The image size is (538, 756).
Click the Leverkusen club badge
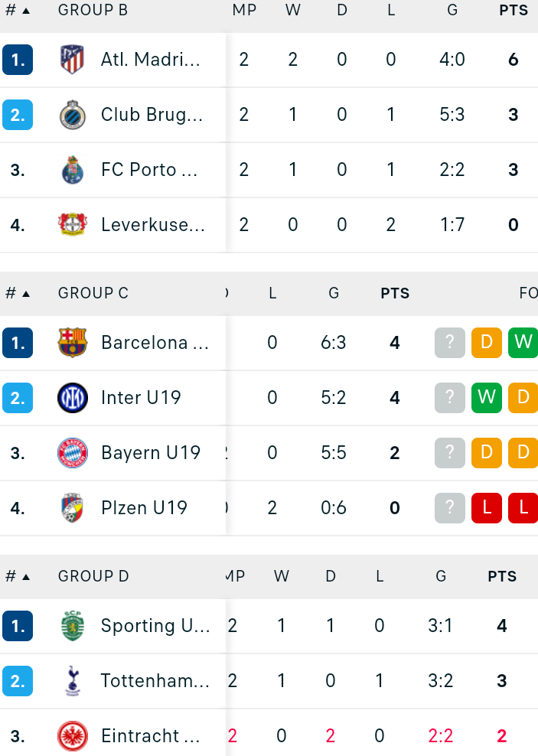(72, 225)
